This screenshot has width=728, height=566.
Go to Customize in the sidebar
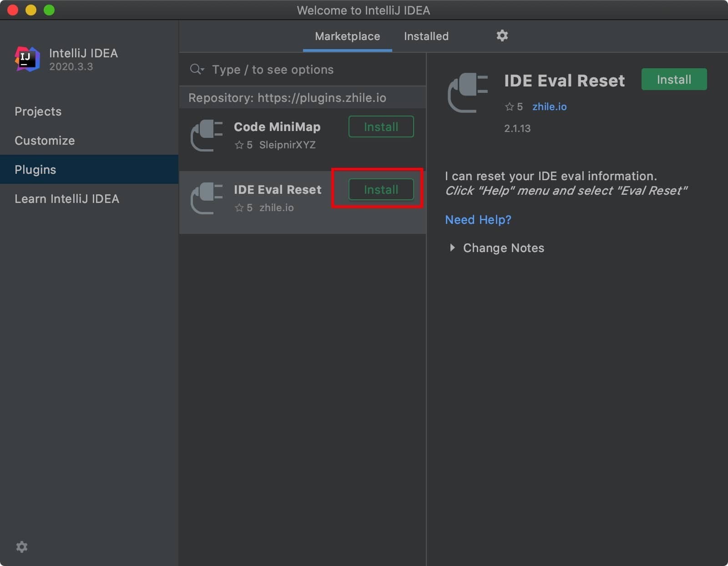(x=45, y=141)
